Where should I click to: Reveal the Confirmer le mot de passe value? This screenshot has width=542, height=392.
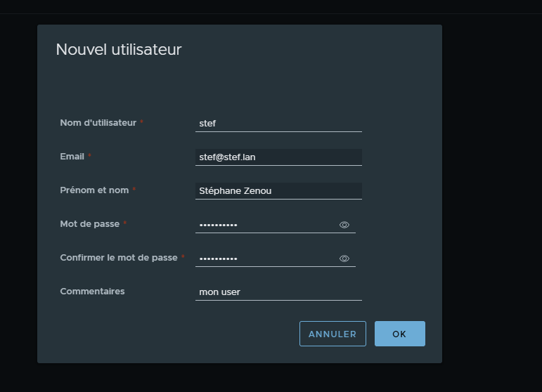click(x=344, y=259)
